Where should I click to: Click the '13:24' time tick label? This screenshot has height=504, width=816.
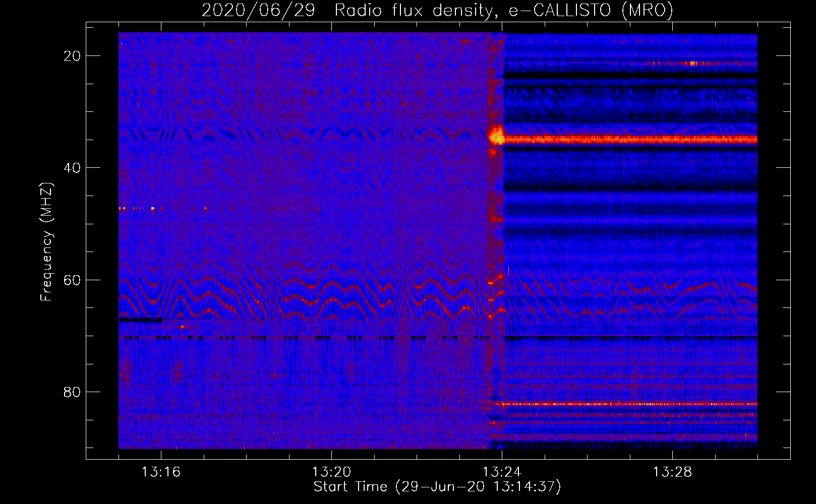click(x=502, y=472)
